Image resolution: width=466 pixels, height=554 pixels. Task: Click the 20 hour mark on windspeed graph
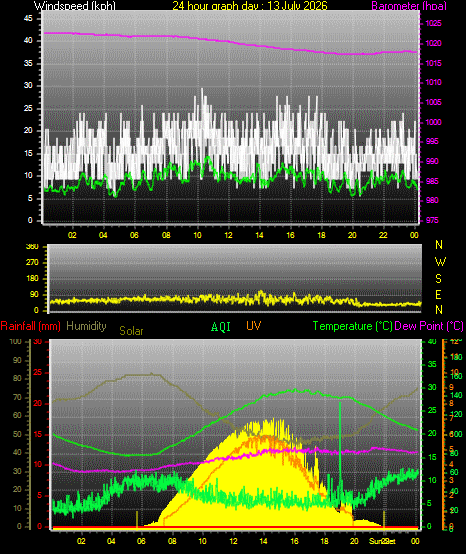[352, 235]
